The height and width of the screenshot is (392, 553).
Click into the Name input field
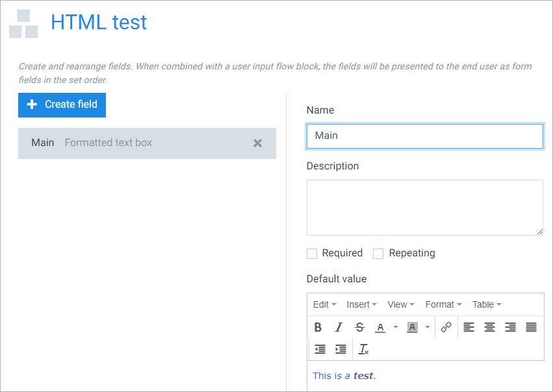click(x=424, y=136)
